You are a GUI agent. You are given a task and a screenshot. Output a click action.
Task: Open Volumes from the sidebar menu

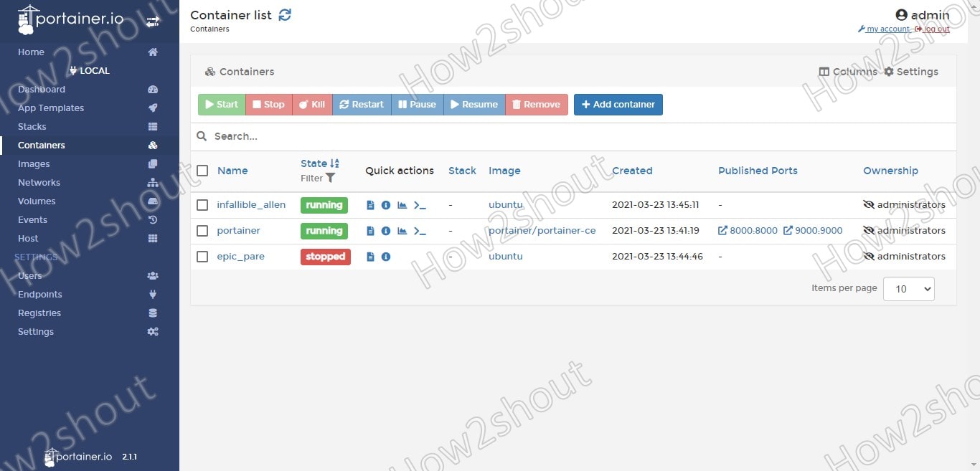click(x=37, y=201)
